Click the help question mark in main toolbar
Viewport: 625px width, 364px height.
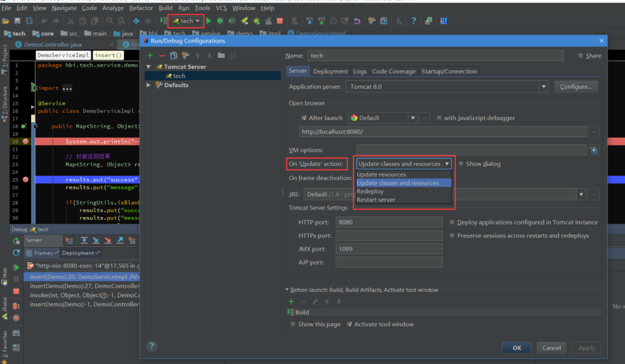coord(414,21)
